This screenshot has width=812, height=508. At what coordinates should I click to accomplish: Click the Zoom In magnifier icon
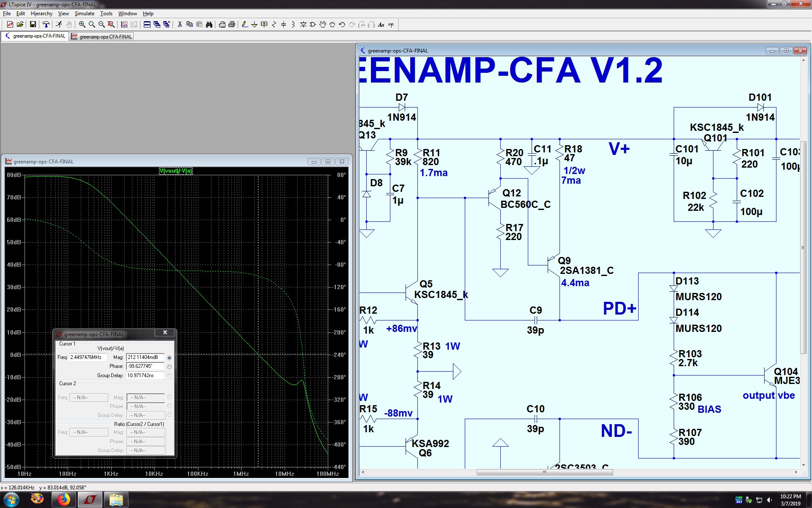[82, 25]
